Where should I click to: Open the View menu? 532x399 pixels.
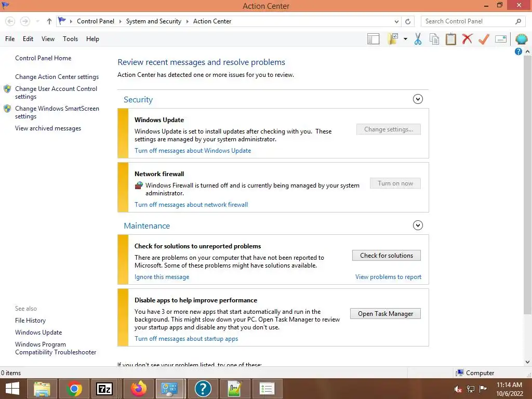(48, 39)
